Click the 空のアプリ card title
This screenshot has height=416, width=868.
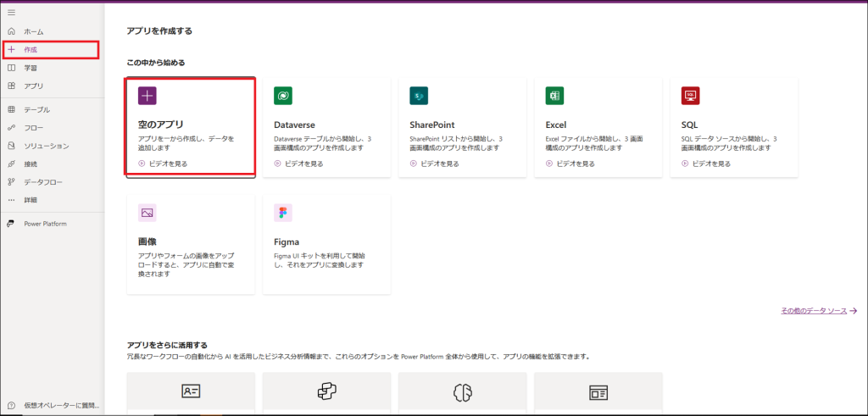[x=160, y=125]
